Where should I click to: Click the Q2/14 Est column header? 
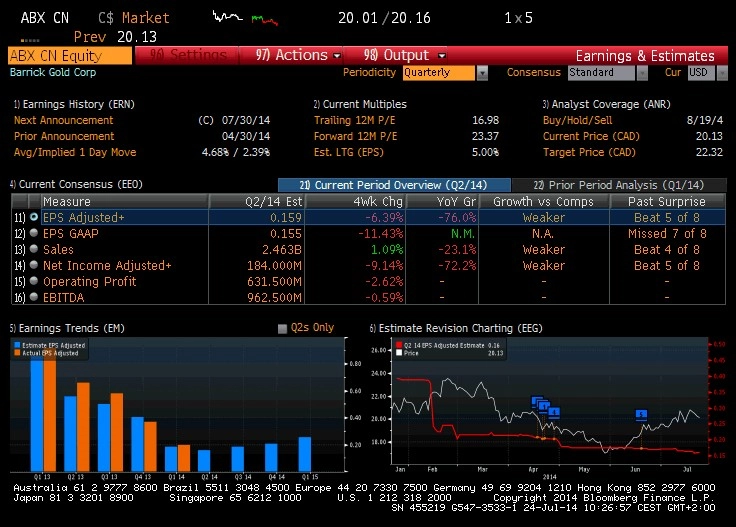257,201
